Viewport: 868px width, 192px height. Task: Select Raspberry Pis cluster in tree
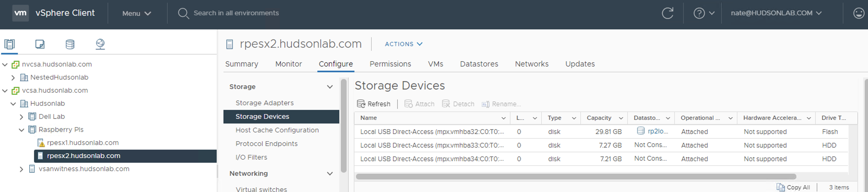tap(61, 130)
